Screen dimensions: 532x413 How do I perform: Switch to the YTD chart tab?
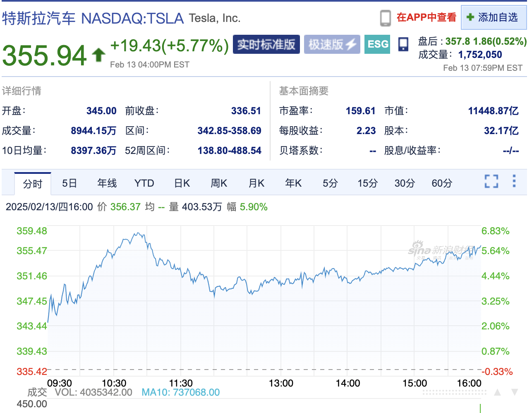tap(144, 183)
